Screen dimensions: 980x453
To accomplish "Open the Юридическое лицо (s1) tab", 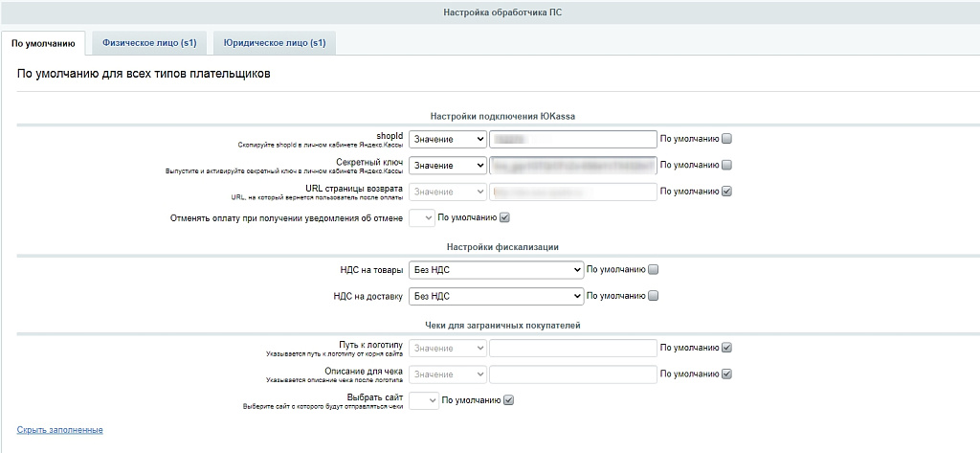I will (x=275, y=43).
